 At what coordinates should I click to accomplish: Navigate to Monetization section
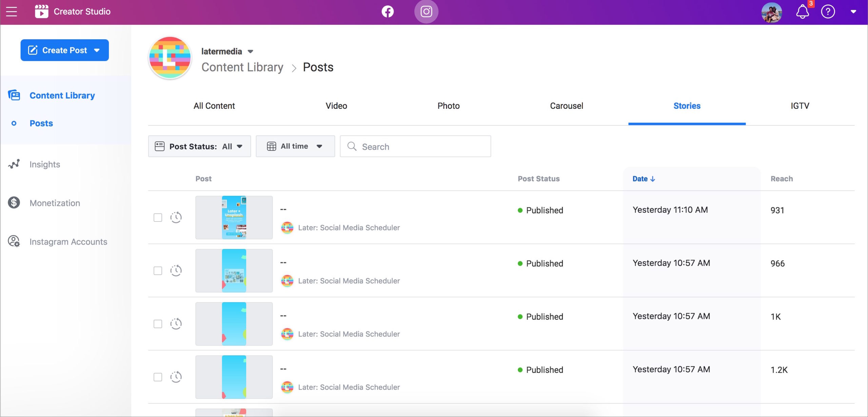click(x=55, y=203)
